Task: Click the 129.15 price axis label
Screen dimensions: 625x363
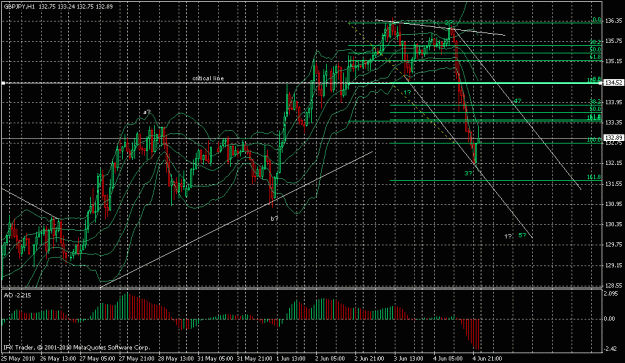Action: pos(613,265)
